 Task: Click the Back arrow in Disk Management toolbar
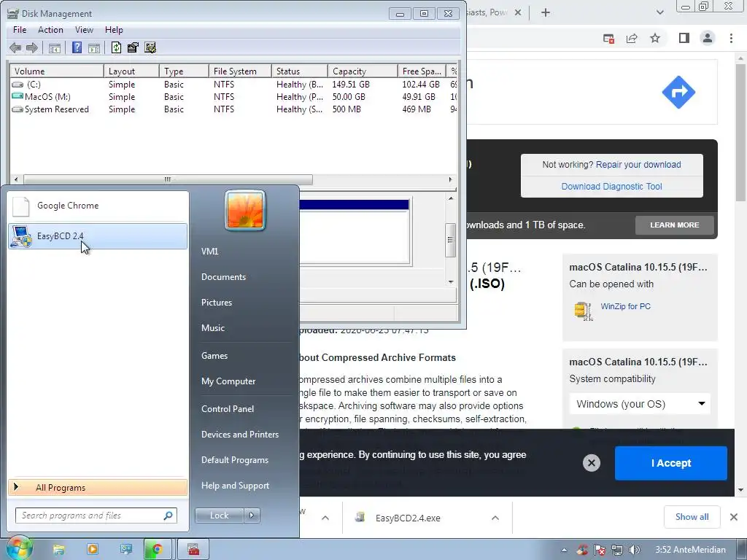(15, 47)
